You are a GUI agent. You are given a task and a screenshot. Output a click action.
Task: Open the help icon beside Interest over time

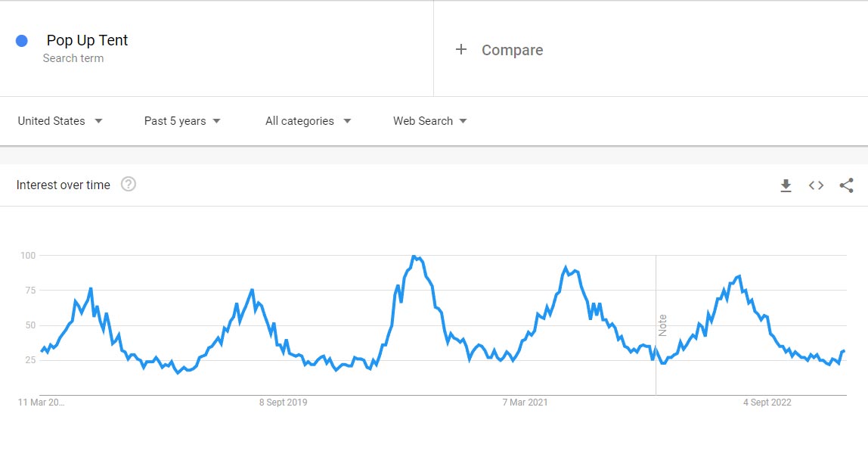coord(129,185)
